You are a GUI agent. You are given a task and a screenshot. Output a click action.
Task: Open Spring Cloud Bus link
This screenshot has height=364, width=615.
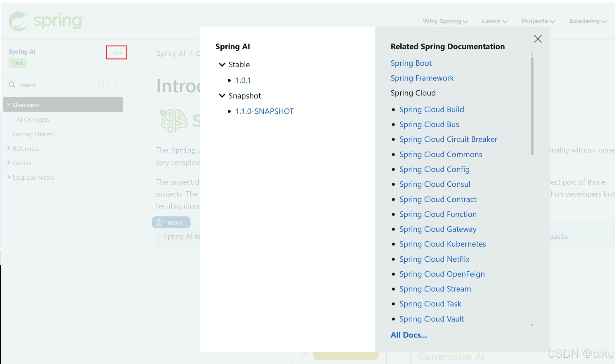coord(429,124)
